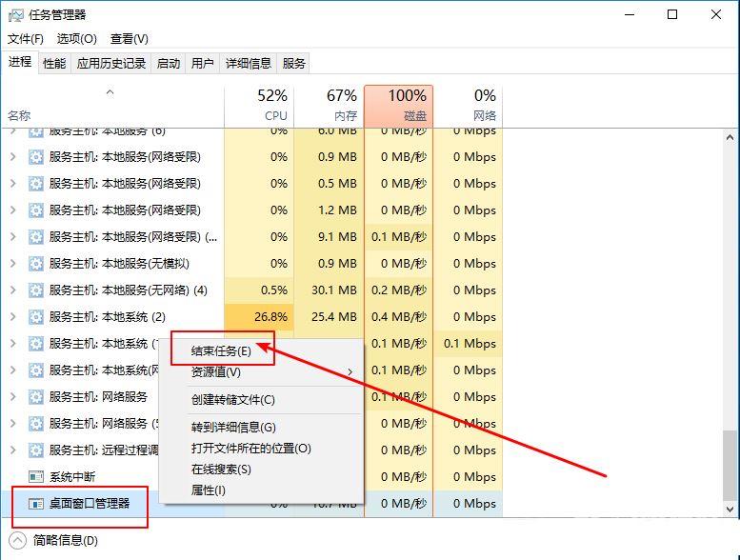
Task: Expand 本地服务(网络受限) row with 0.5 MB
Action: tap(13, 184)
